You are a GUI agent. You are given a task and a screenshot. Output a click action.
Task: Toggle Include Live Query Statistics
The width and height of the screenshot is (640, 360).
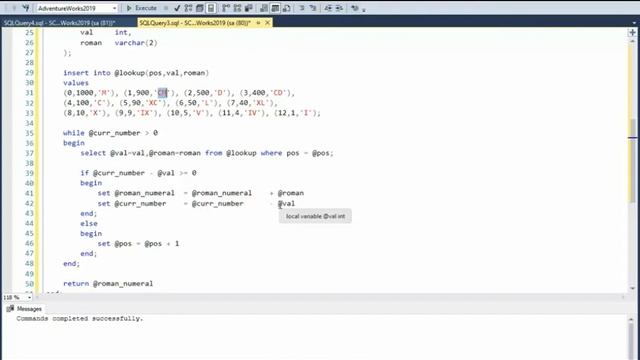(x=237, y=8)
